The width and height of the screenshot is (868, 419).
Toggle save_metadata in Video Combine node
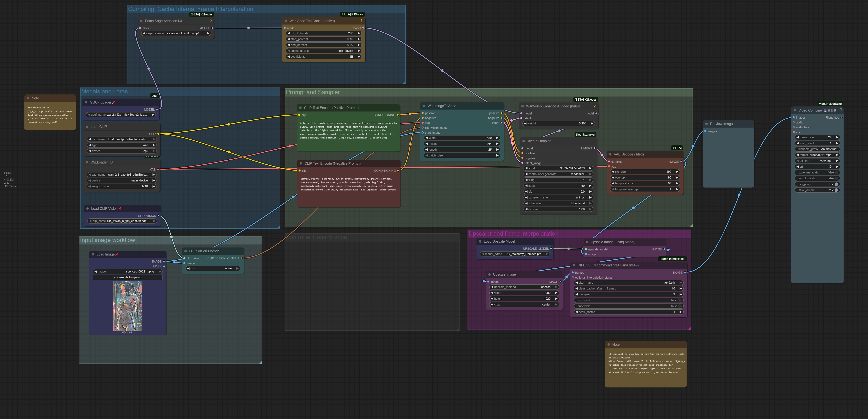pyautogui.click(x=836, y=172)
